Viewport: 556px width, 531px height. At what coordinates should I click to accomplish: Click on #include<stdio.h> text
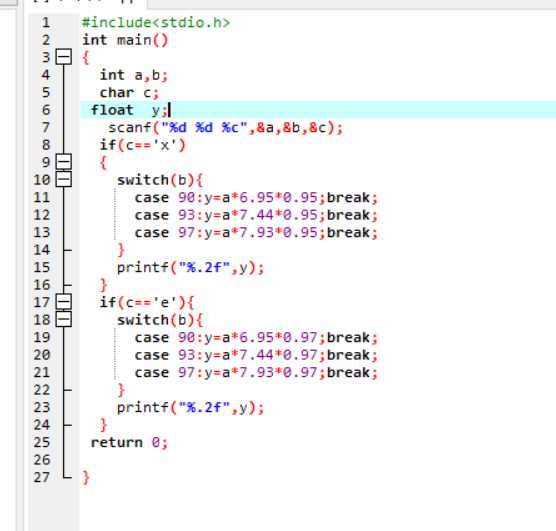click(x=156, y=23)
